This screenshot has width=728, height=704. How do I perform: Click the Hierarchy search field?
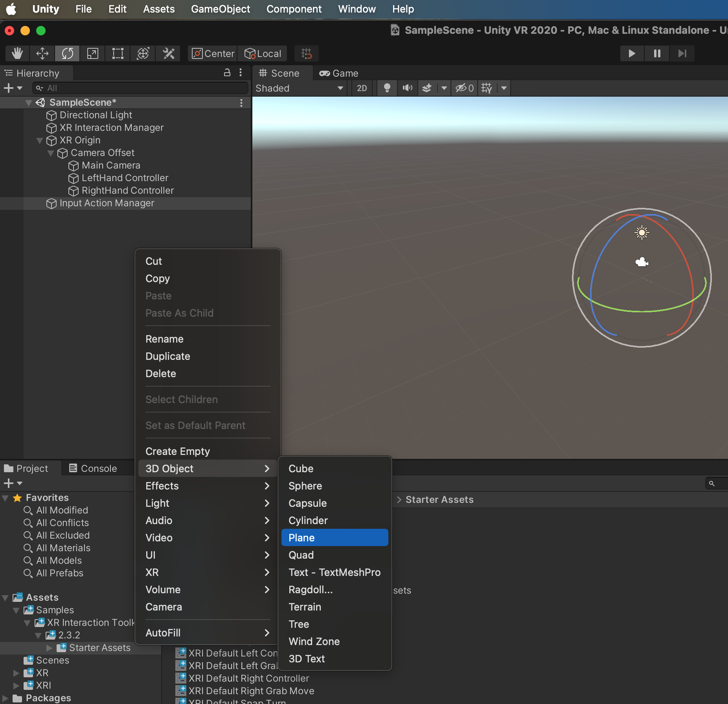[140, 88]
